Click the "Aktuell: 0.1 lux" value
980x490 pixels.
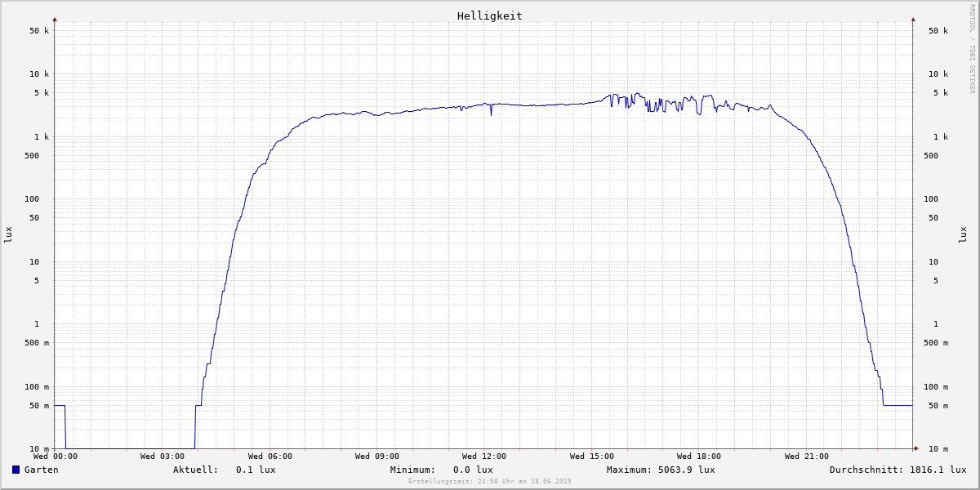[225, 470]
